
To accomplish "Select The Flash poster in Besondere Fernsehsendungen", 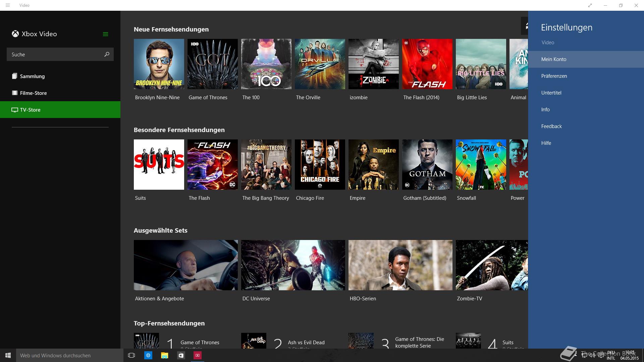I will pos(213,165).
